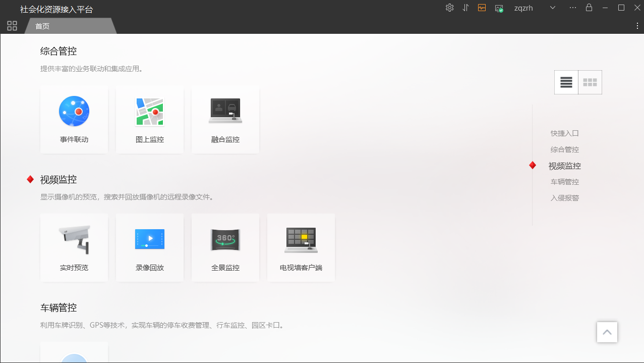The width and height of the screenshot is (644, 363).
Task: Navigate to 入侵报警 section
Action: [565, 198]
